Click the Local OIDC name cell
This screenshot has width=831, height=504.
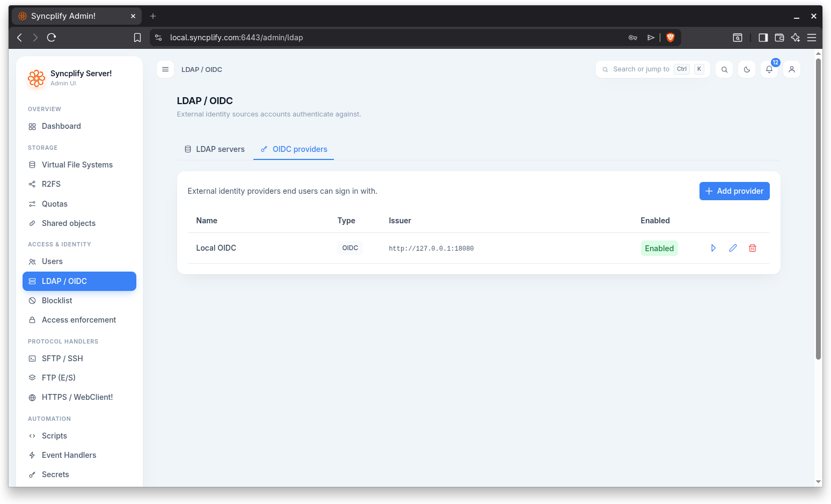click(216, 248)
